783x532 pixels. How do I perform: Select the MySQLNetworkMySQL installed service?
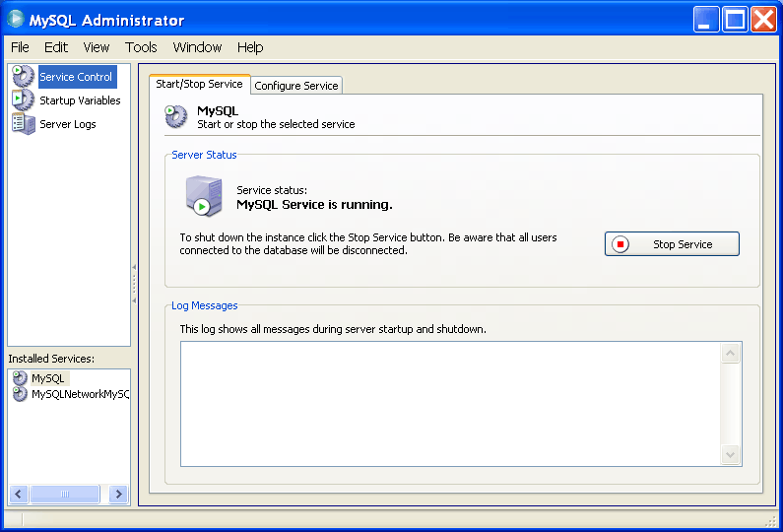pos(80,394)
